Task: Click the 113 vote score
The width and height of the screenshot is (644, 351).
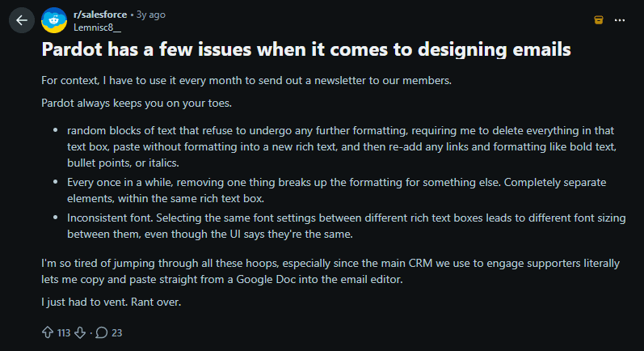Action: (64, 333)
